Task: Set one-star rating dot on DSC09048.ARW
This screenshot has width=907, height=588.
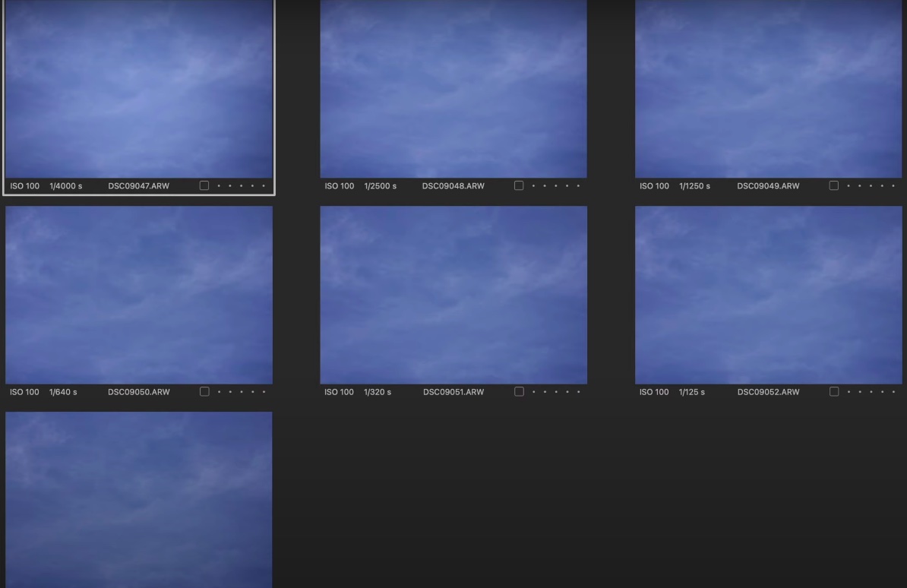Action: click(533, 186)
